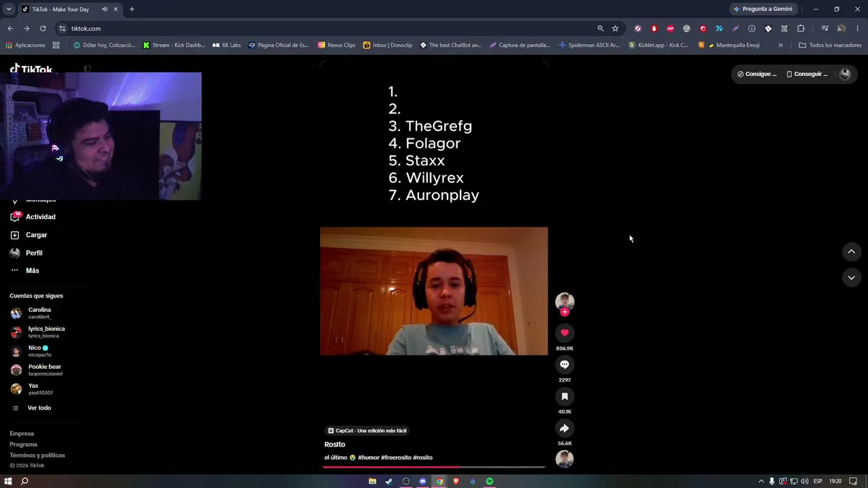Open the ABP ad blocker extension
Screen dimensions: 868x488
670,28
